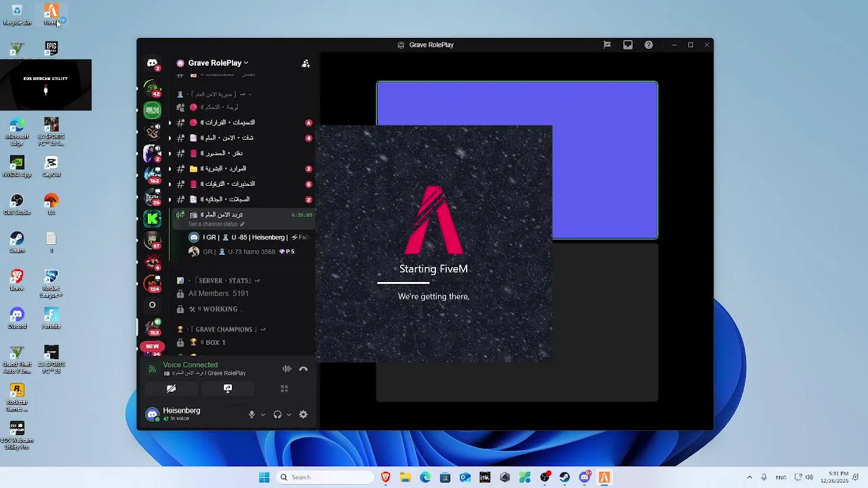This screenshot has width=868, height=488.
Task: Open server with the 25 notification badge
Action: click(153, 197)
